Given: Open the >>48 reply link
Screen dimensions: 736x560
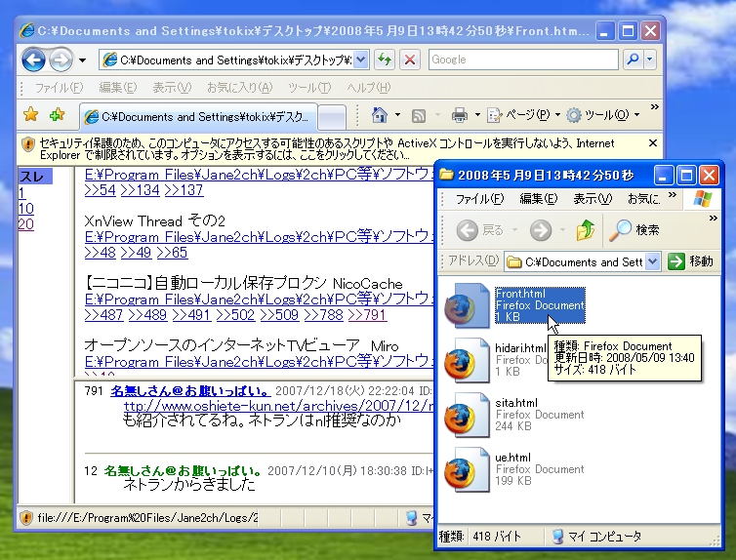Looking at the screenshot, I should pos(100,253).
